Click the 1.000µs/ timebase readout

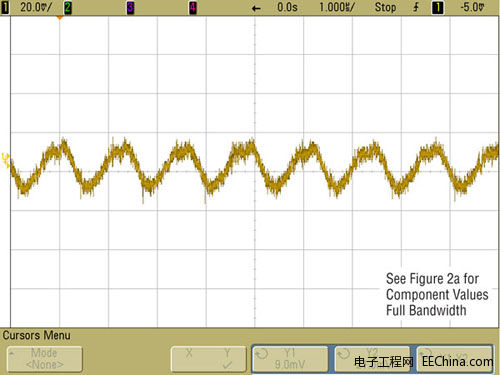[x=337, y=7]
